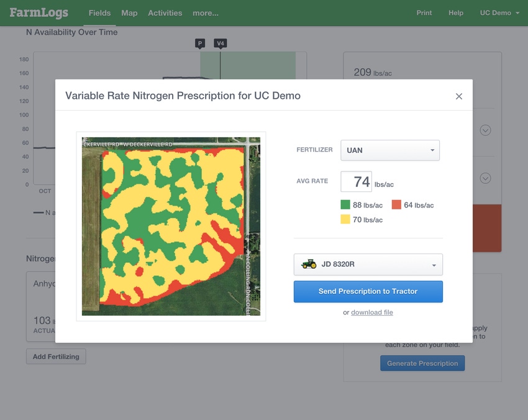Click Send Prescription to Tractor
Screen dimensions: 528x420
click(368, 291)
